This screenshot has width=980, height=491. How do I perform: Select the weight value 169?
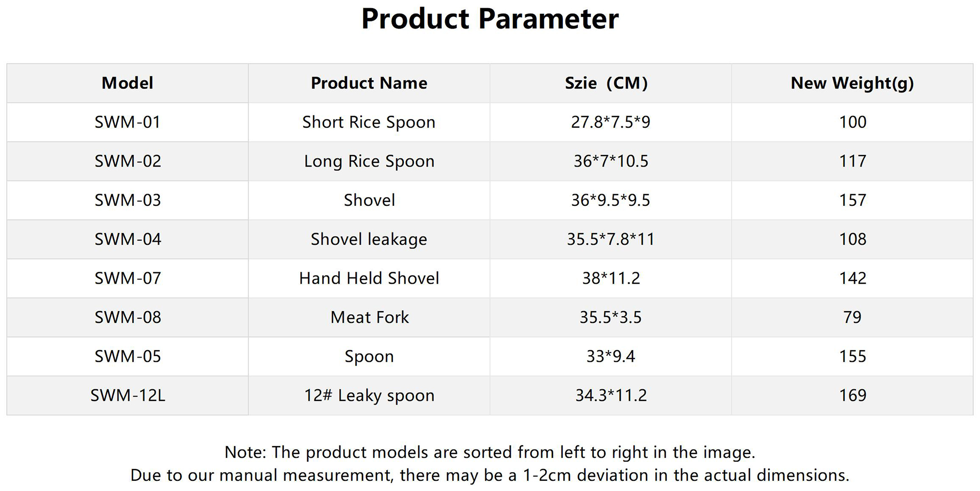pos(852,395)
